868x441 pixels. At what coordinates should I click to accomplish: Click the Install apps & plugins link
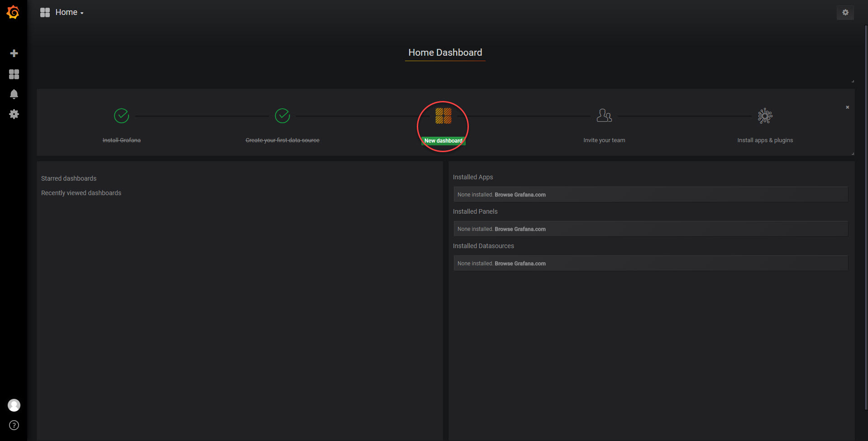[x=765, y=140]
